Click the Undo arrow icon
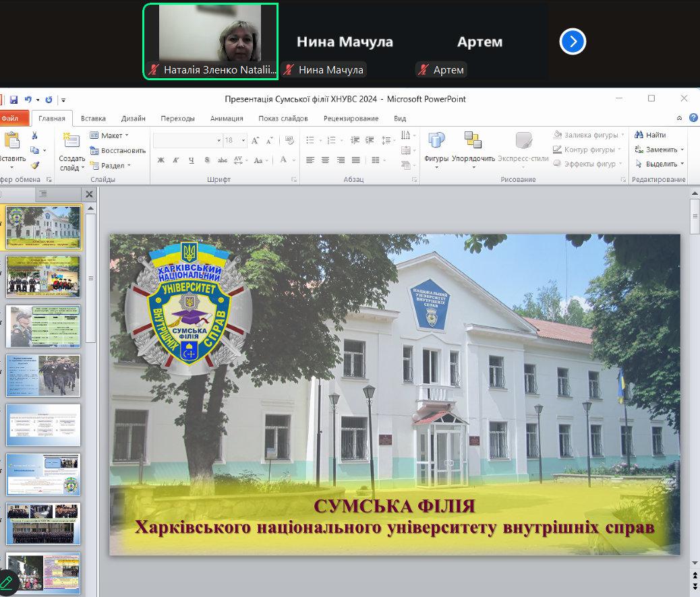Viewport: 700px width, 597px height. (28, 100)
